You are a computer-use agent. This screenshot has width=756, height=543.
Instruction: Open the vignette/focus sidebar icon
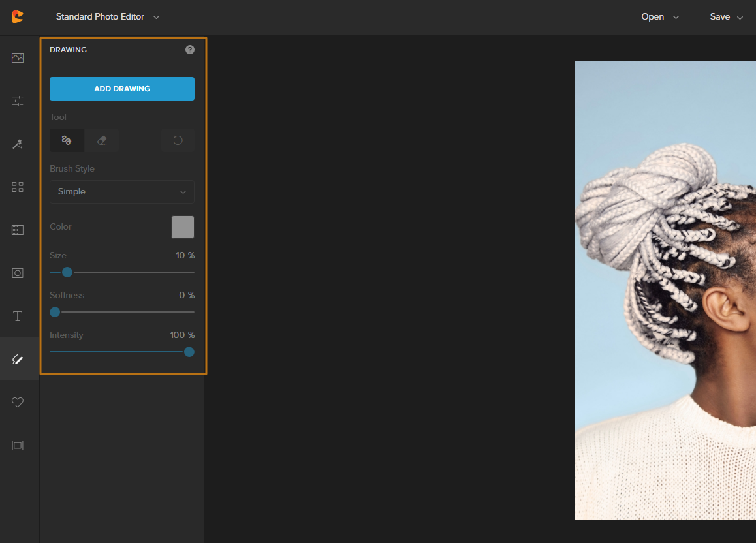[x=18, y=273]
